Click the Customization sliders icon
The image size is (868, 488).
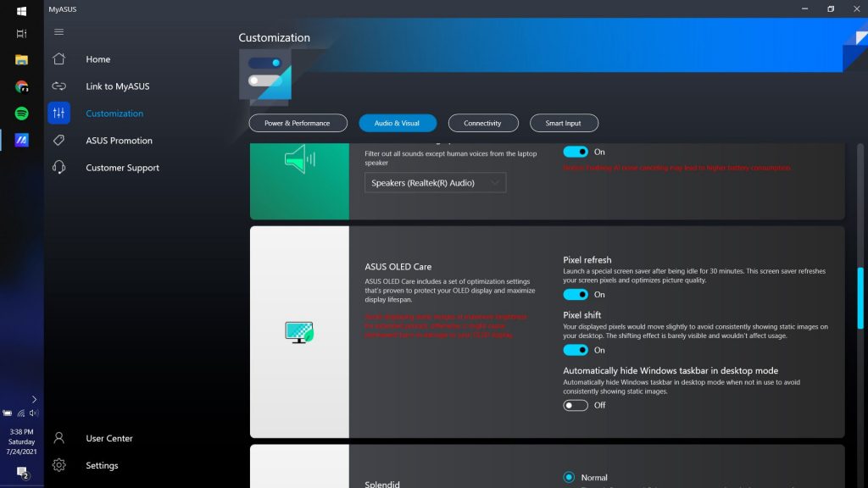(58, 113)
